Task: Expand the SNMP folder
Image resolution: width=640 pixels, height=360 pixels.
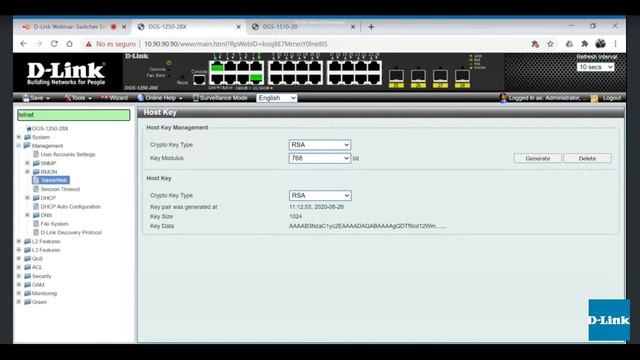Action: click(x=27, y=163)
